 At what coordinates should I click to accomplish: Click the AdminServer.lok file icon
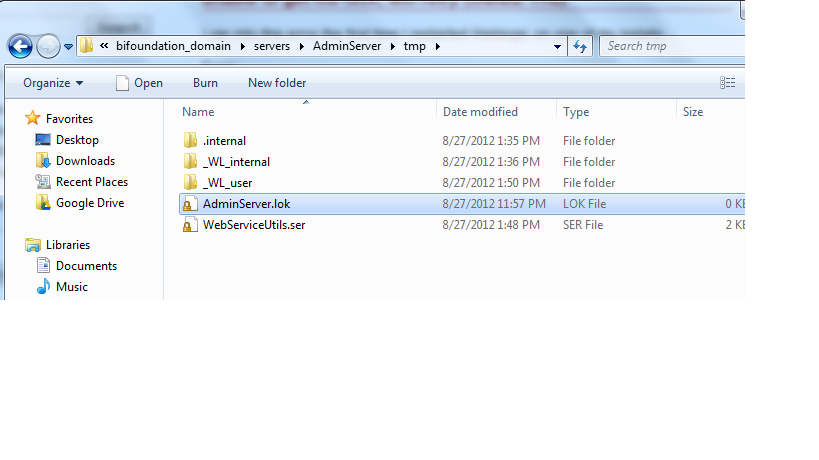coord(190,204)
